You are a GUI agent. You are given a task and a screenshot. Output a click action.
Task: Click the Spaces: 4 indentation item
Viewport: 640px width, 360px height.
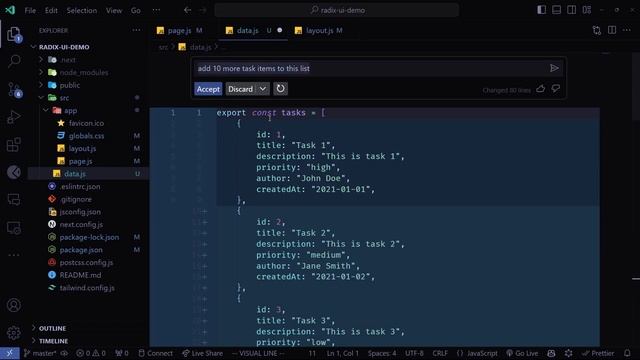point(382,353)
